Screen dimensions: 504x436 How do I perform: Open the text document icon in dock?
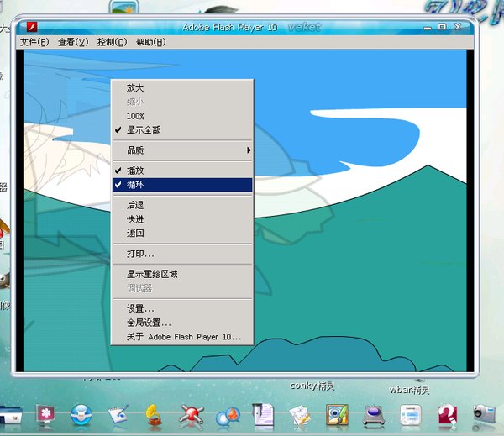coord(264,414)
